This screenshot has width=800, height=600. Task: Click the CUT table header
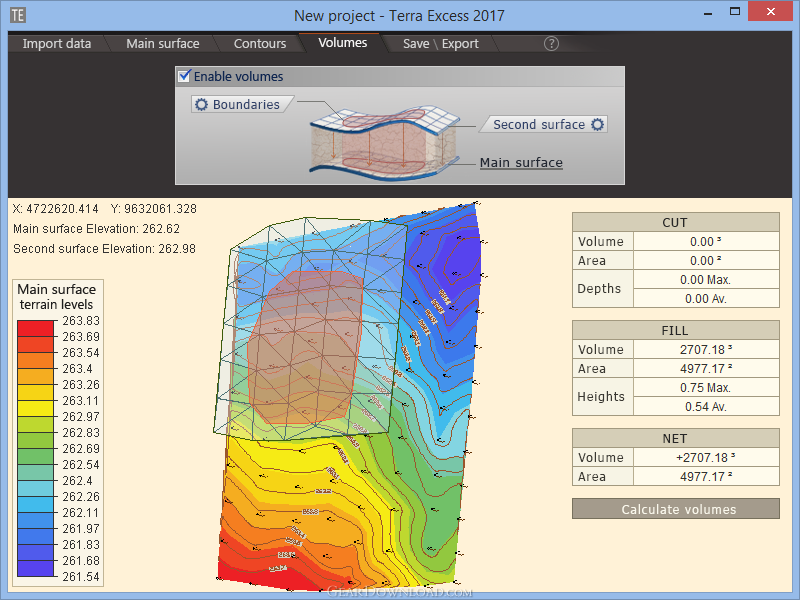(676, 222)
